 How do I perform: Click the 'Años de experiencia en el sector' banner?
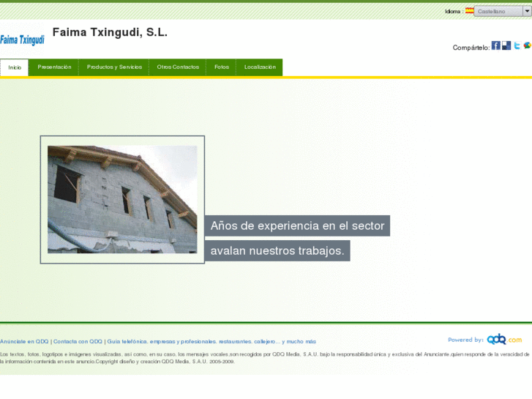coord(297,225)
